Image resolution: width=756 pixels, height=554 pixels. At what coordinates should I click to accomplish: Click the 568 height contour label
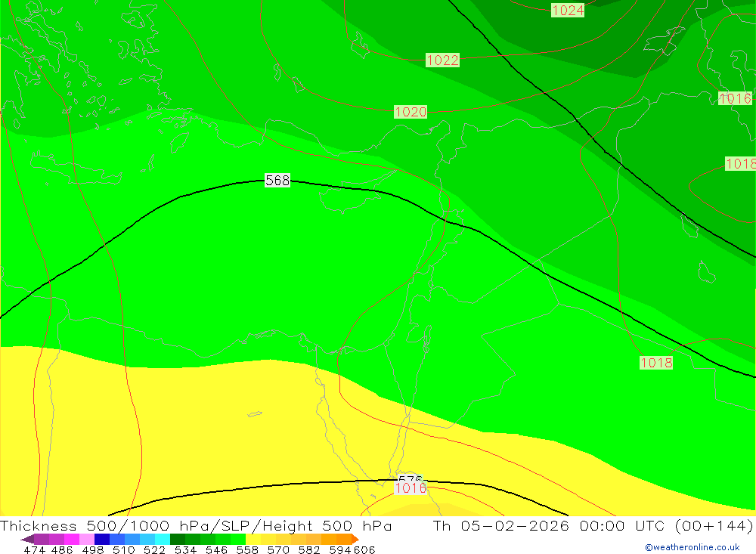277,181
